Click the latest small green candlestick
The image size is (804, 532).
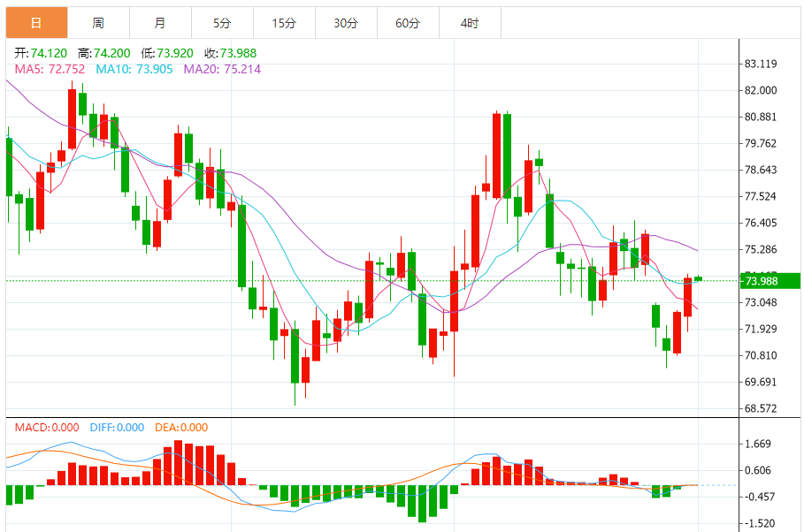tap(699, 278)
